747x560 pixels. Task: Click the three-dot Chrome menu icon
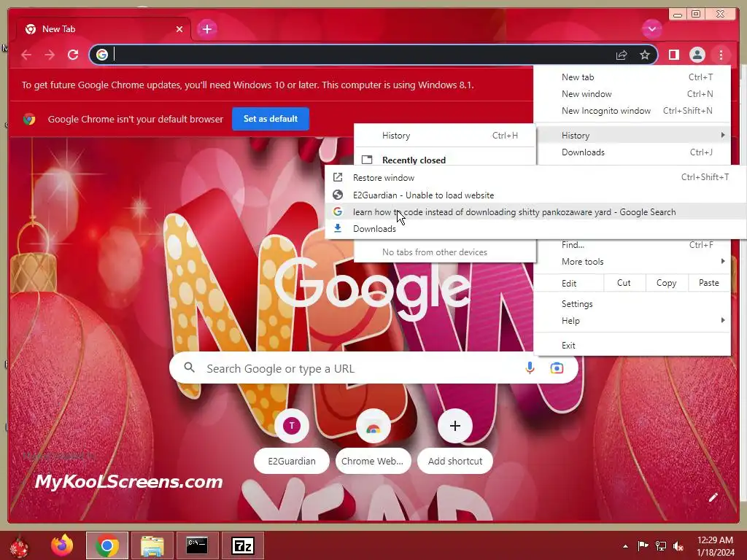(x=721, y=55)
